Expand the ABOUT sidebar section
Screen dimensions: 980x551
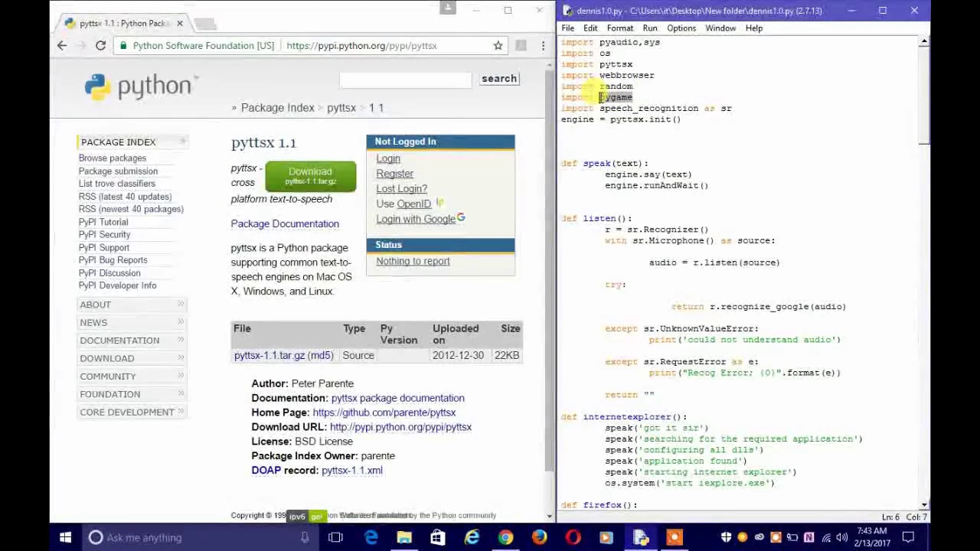click(x=131, y=305)
